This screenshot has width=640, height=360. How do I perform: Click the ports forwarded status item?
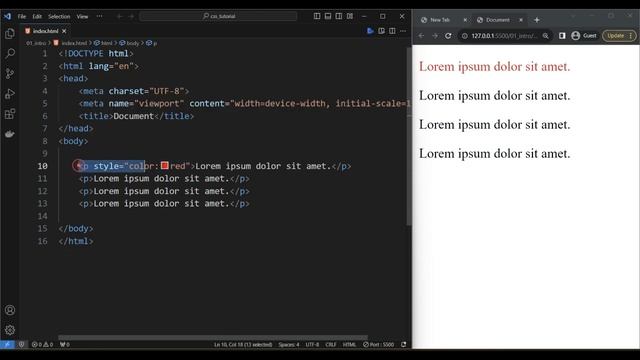point(64,344)
